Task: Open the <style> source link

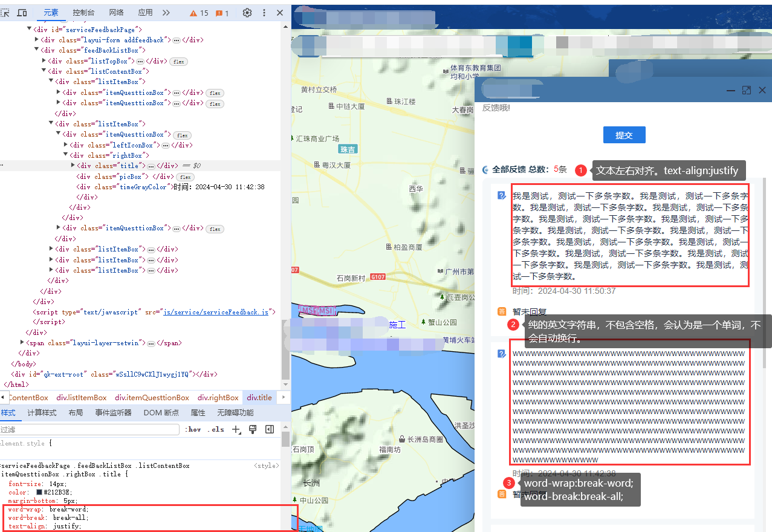Action: pos(267,466)
